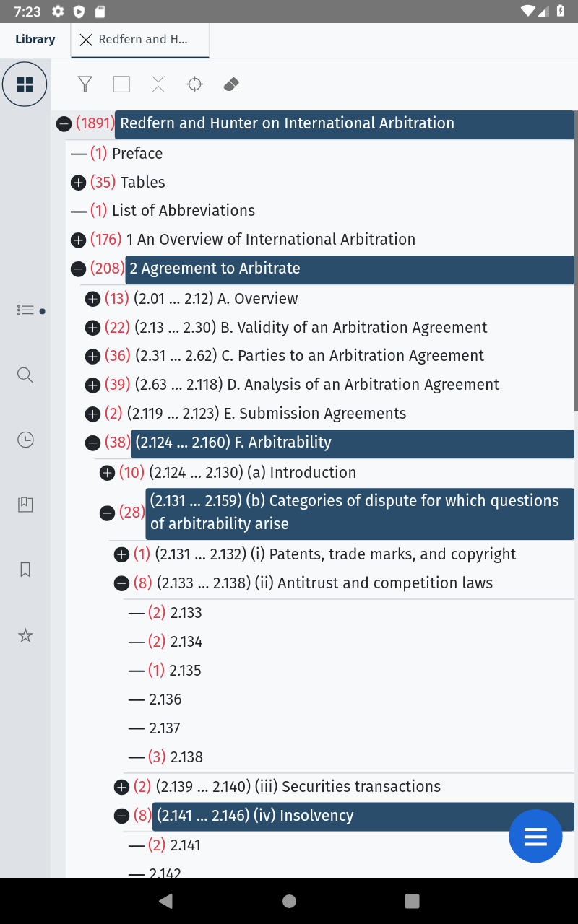Image resolution: width=578 pixels, height=924 pixels.
Task: Collapse the Antitrust and competition laws node
Action: [x=122, y=583]
